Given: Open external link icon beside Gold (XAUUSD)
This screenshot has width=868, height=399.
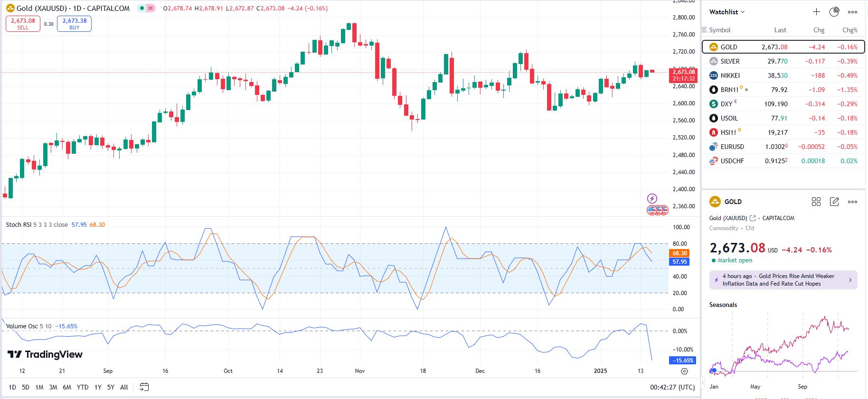Looking at the screenshot, I should (753, 218).
